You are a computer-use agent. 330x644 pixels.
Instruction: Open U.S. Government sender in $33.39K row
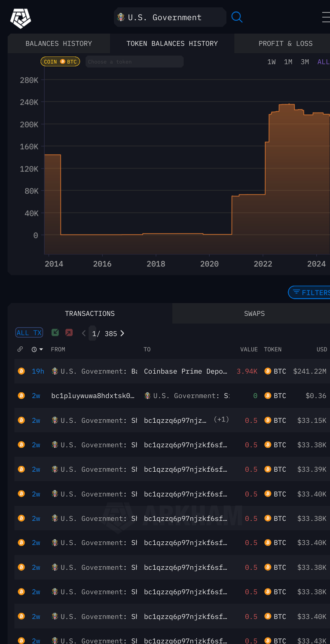point(95,469)
